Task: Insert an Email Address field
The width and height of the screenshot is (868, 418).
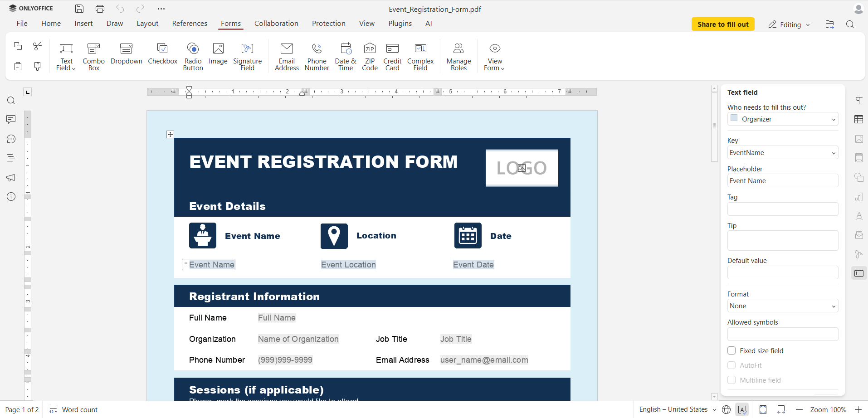Action: pyautogui.click(x=287, y=57)
